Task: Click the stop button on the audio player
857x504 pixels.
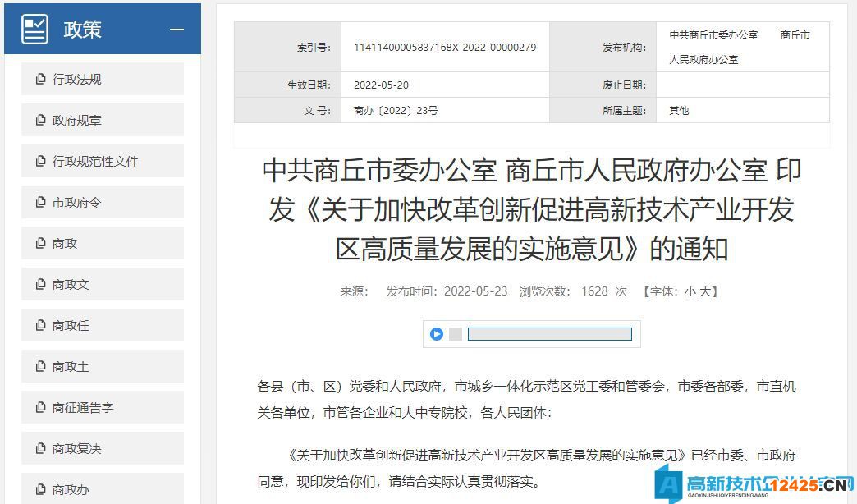Action: click(455, 334)
